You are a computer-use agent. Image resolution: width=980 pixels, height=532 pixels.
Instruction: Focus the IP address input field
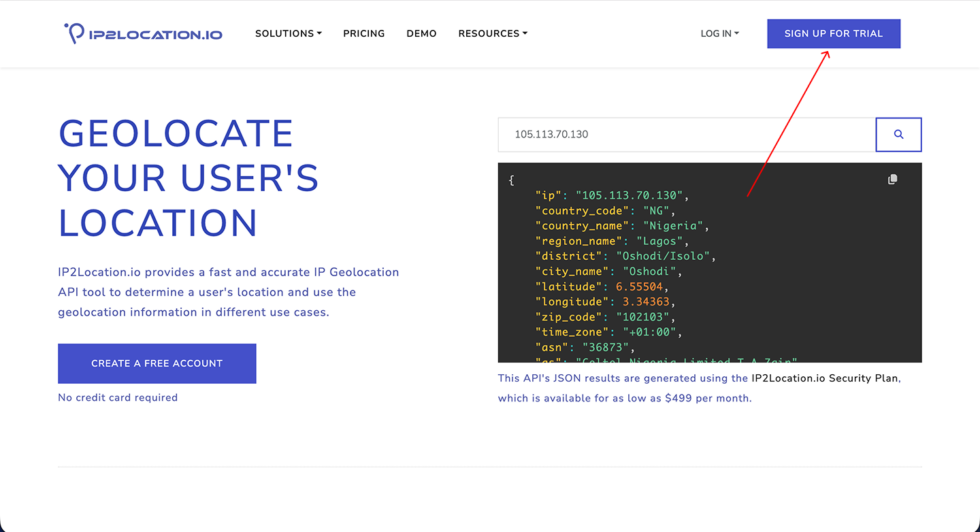tap(687, 135)
